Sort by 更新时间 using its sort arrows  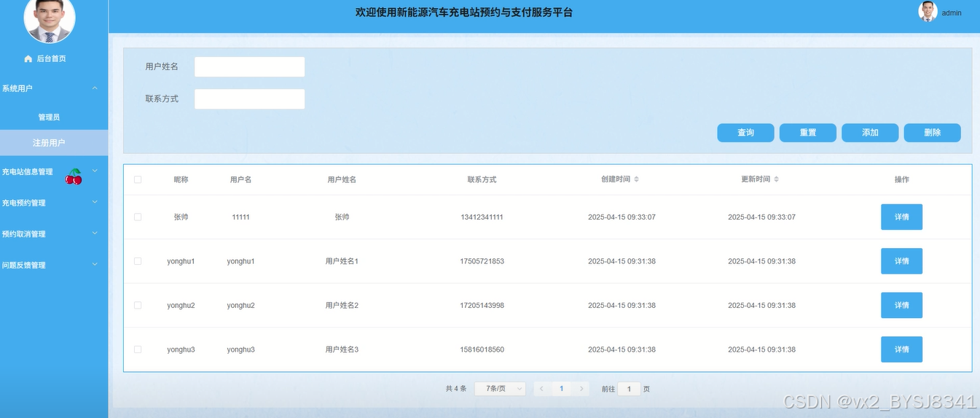(776, 179)
